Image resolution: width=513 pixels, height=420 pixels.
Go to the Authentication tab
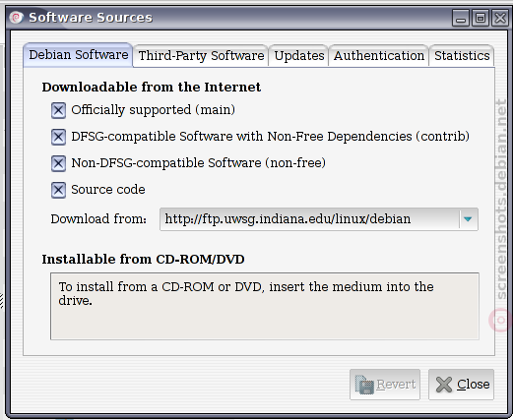pyautogui.click(x=379, y=56)
